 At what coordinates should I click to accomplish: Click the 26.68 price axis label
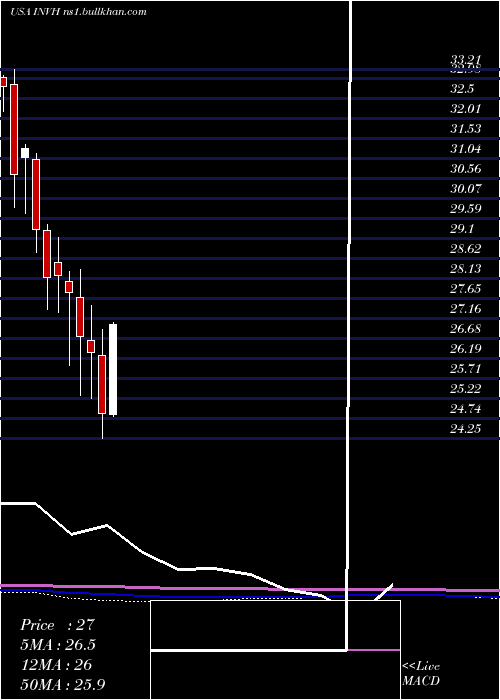pos(466,329)
